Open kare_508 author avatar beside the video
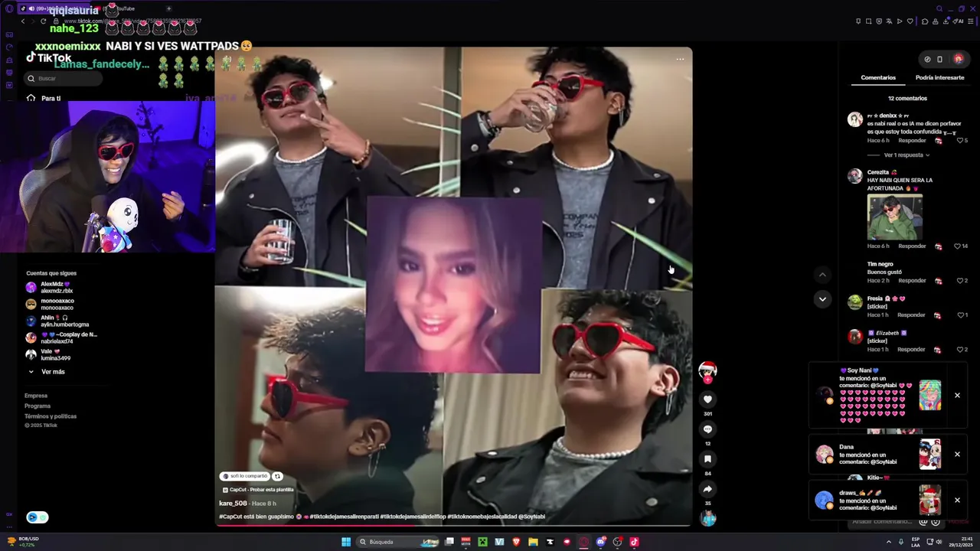The image size is (980, 551). click(707, 370)
